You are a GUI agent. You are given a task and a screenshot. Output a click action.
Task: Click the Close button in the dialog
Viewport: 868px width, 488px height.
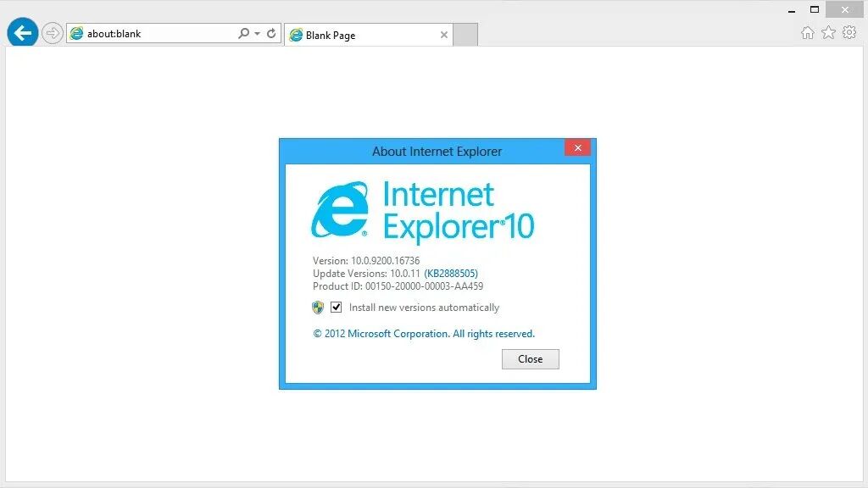pos(531,359)
